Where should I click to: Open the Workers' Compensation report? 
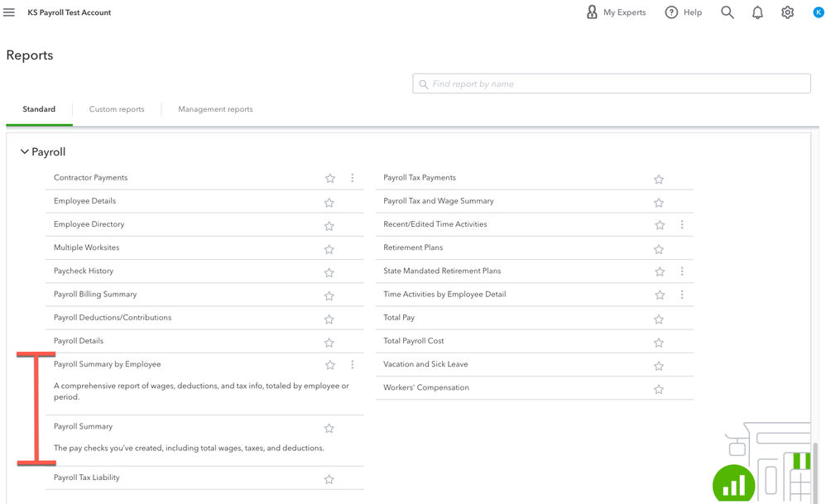click(425, 387)
